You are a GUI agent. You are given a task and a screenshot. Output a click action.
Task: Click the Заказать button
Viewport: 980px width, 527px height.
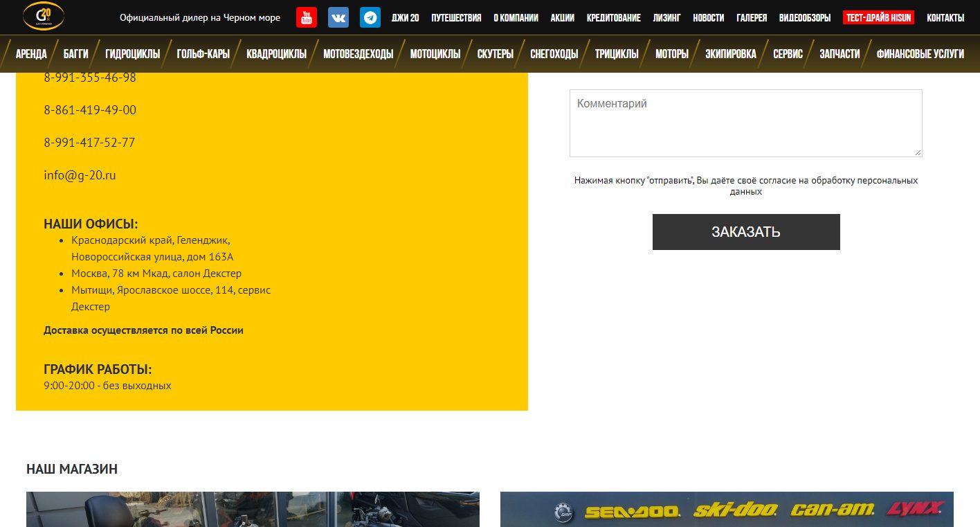click(746, 232)
